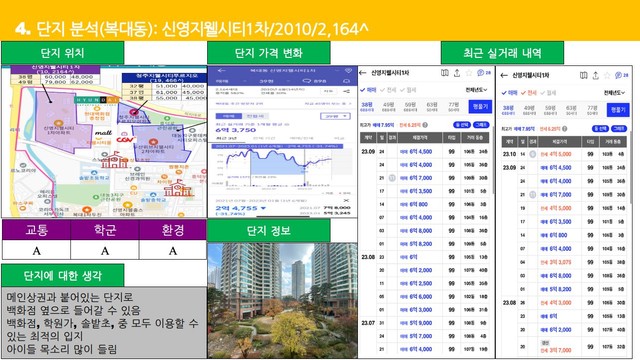Click school icon near 솔밭중학교 on map

tap(178, 189)
